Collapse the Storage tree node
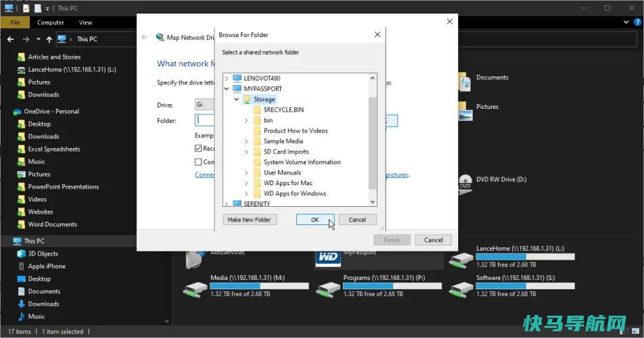Viewport: 644px width, 338px height. 236,99
